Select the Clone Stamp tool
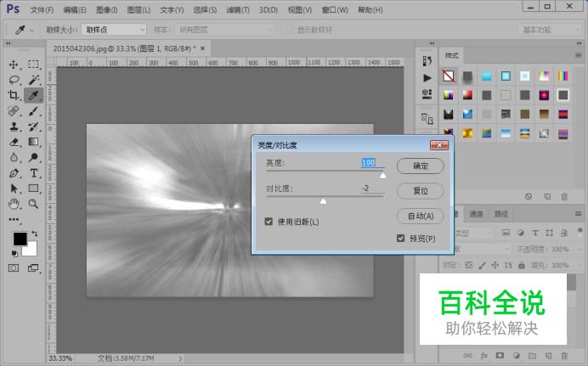 [14, 127]
